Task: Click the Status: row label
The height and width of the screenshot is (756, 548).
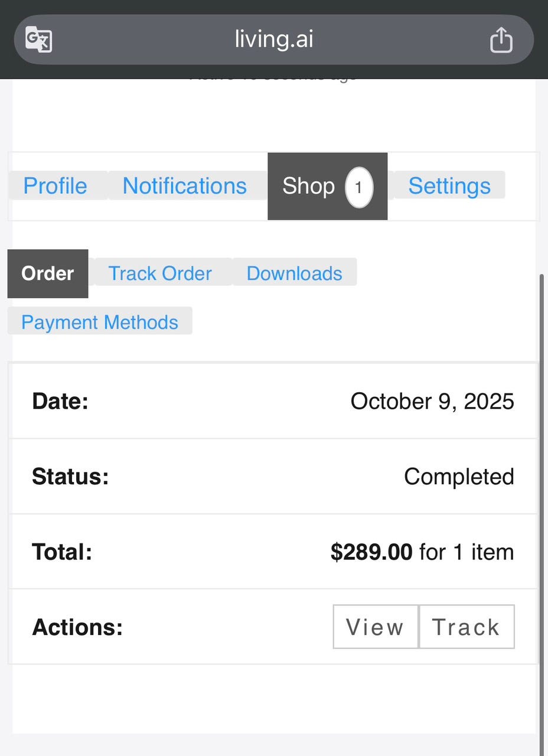Action: tap(70, 477)
